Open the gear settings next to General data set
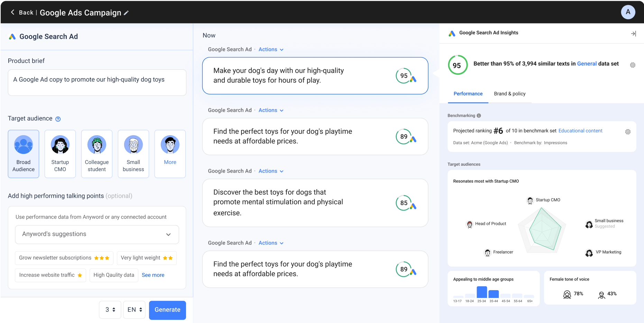 pyautogui.click(x=633, y=65)
